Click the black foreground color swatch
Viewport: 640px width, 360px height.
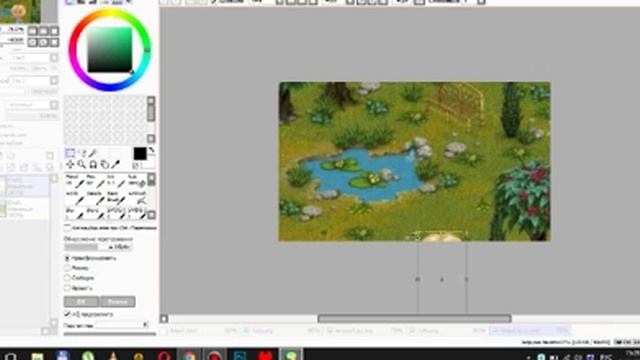coord(140,153)
